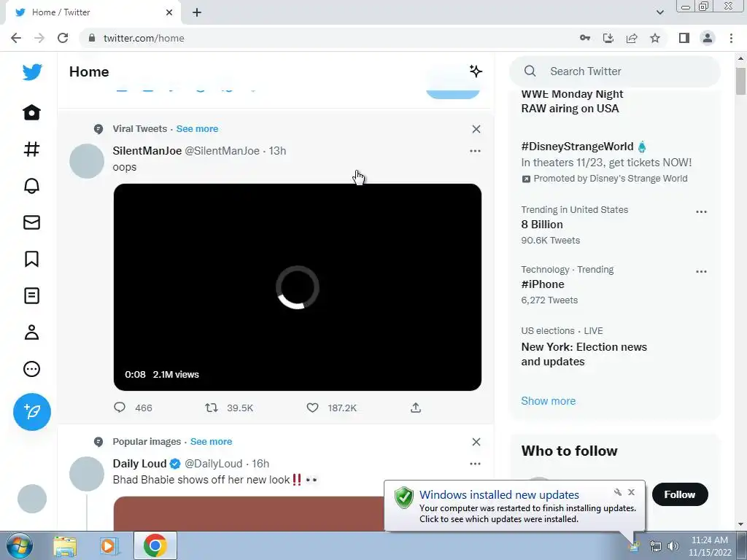Open Explore hashtag icon in sidebar
This screenshot has width=747, height=560.
[32, 149]
